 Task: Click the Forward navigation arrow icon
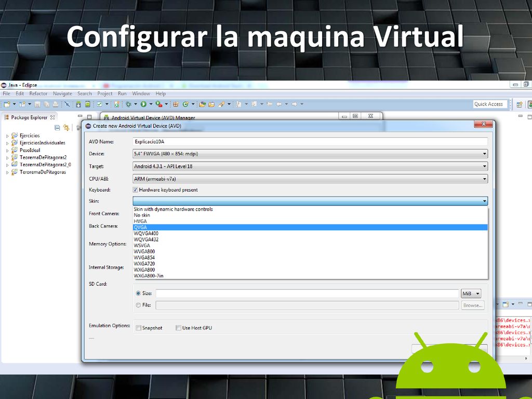[294, 104]
